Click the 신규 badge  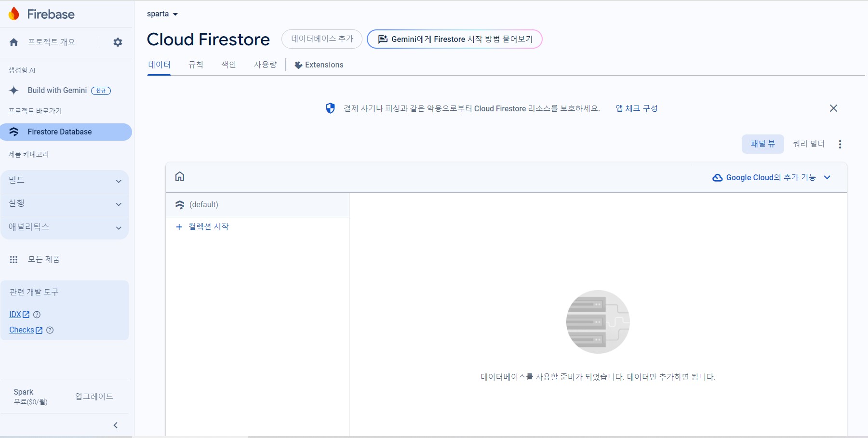point(101,91)
